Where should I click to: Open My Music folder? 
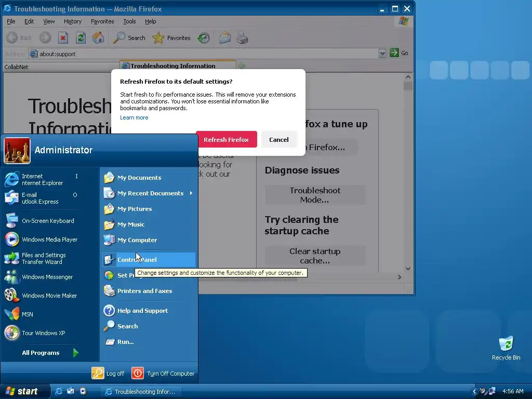pos(149,224)
